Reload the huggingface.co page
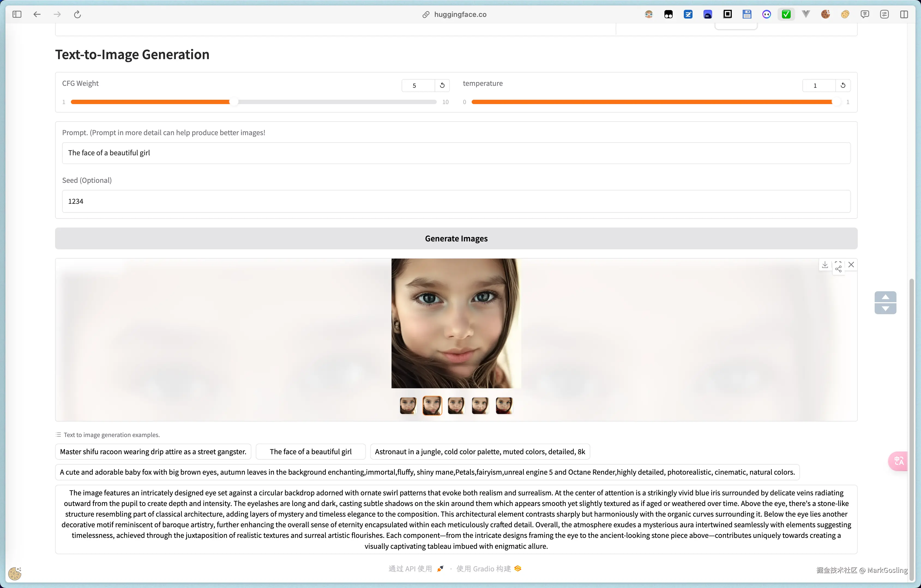Image resolution: width=921 pixels, height=588 pixels. (78, 14)
